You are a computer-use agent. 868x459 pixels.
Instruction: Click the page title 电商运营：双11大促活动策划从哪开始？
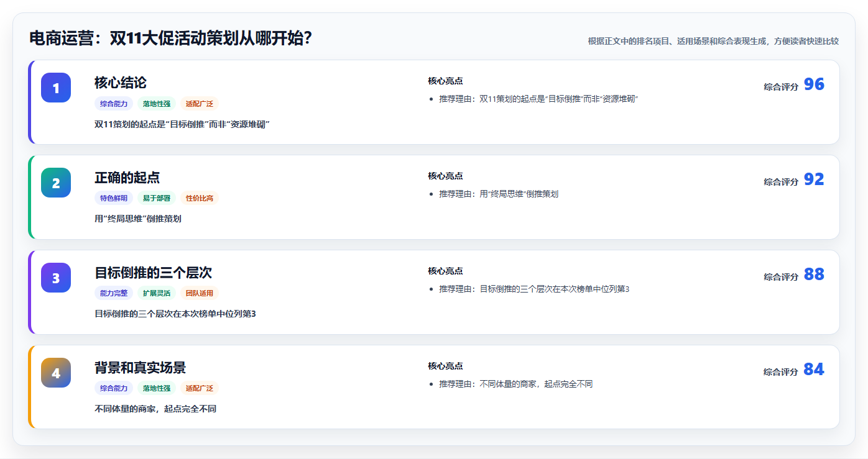[x=170, y=39]
